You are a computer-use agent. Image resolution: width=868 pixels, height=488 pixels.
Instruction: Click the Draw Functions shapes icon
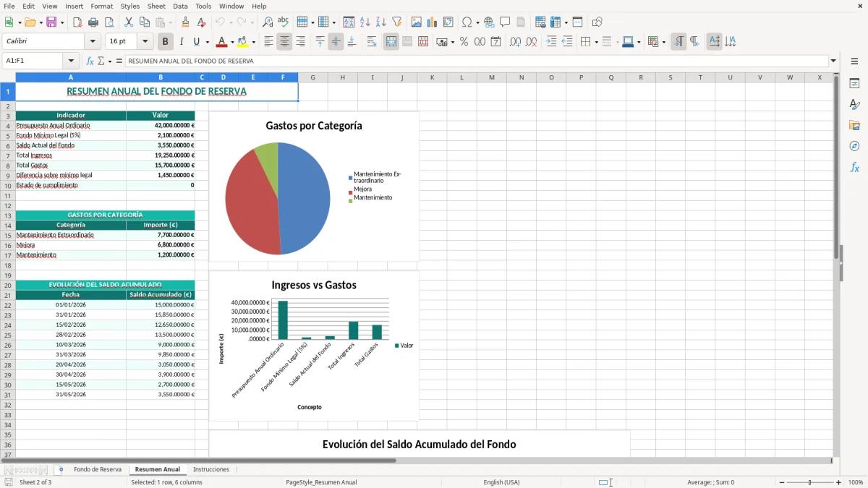point(597,22)
